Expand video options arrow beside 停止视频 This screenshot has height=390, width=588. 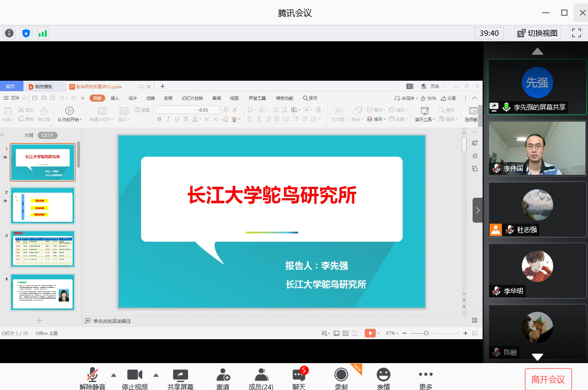pyautogui.click(x=156, y=375)
